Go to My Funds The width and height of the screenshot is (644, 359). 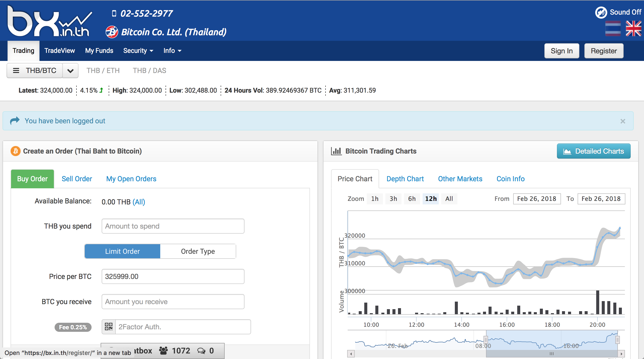click(99, 51)
